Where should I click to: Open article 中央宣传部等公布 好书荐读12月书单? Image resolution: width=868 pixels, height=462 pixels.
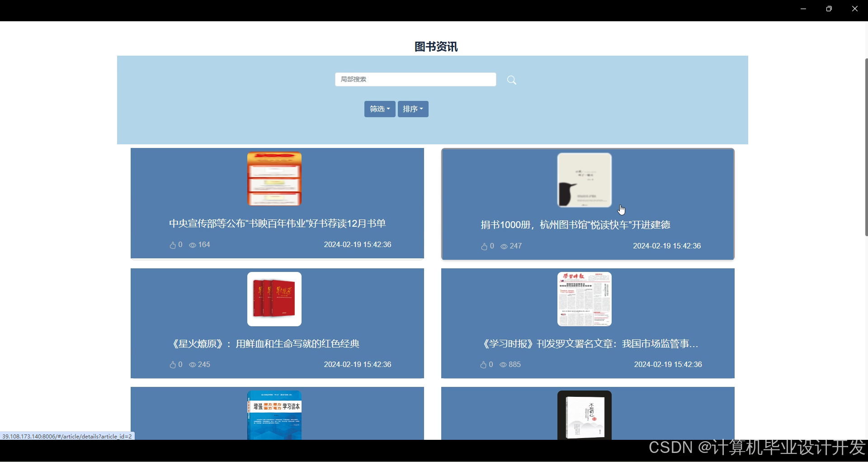point(277,224)
